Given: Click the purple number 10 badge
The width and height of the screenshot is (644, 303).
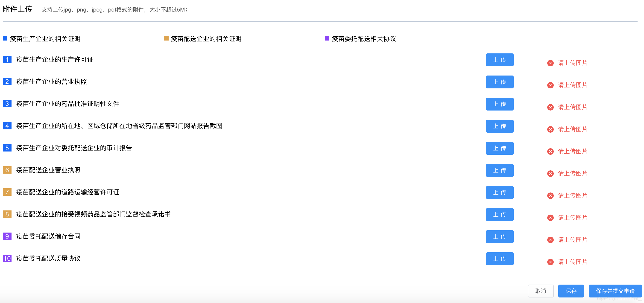Looking at the screenshot, I should pyautogui.click(x=7, y=258).
